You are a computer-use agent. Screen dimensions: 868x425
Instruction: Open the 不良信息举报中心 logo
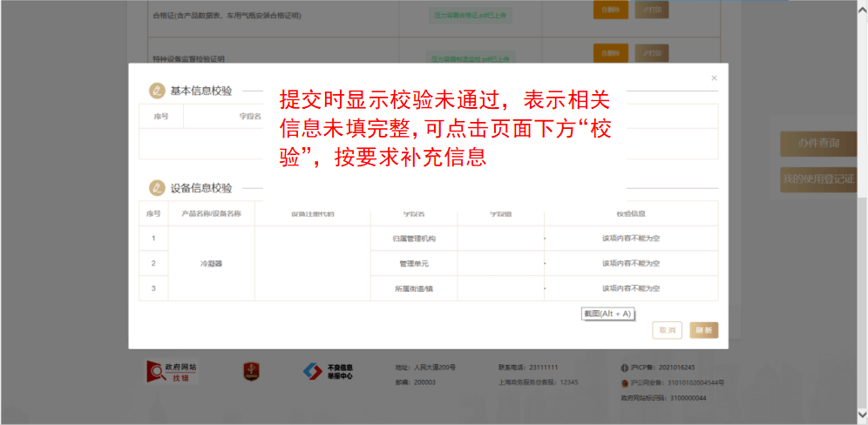tap(328, 372)
